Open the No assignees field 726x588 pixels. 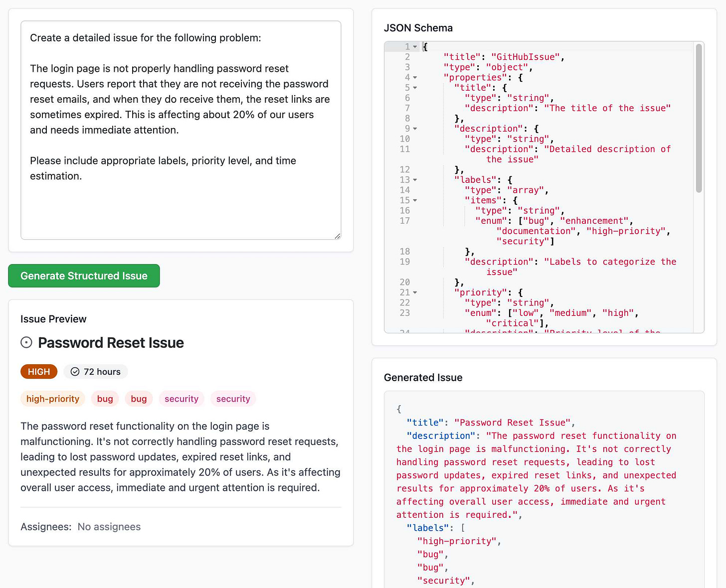(x=109, y=526)
